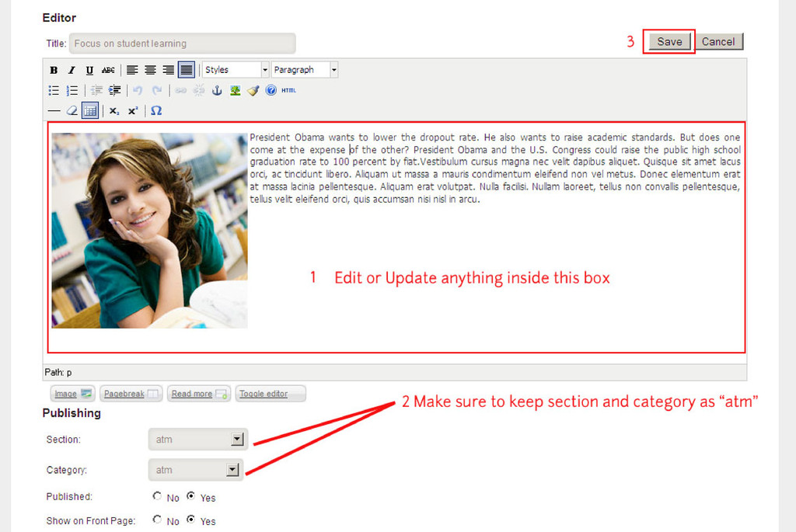Center align the text
The height and width of the screenshot is (532, 796).
(150, 70)
